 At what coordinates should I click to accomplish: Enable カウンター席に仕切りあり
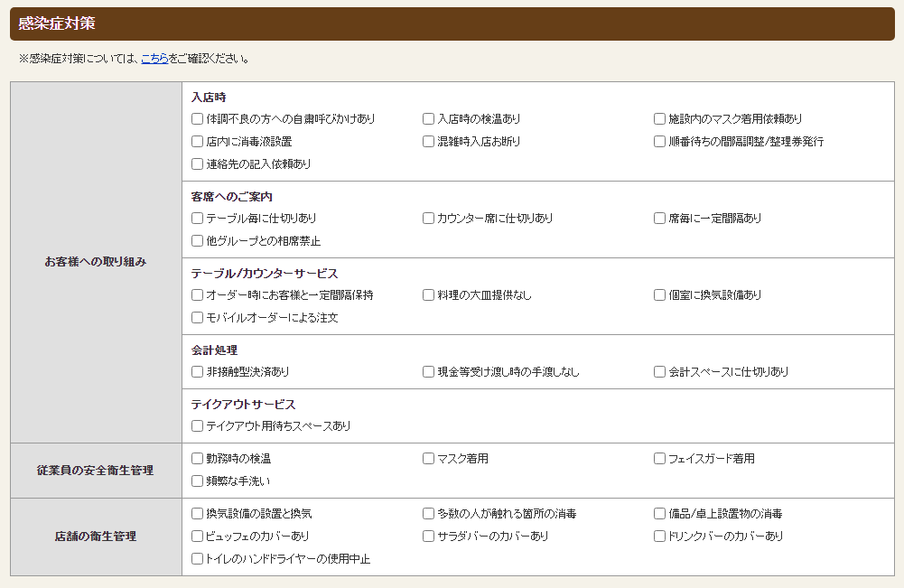pyautogui.click(x=428, y=218)
